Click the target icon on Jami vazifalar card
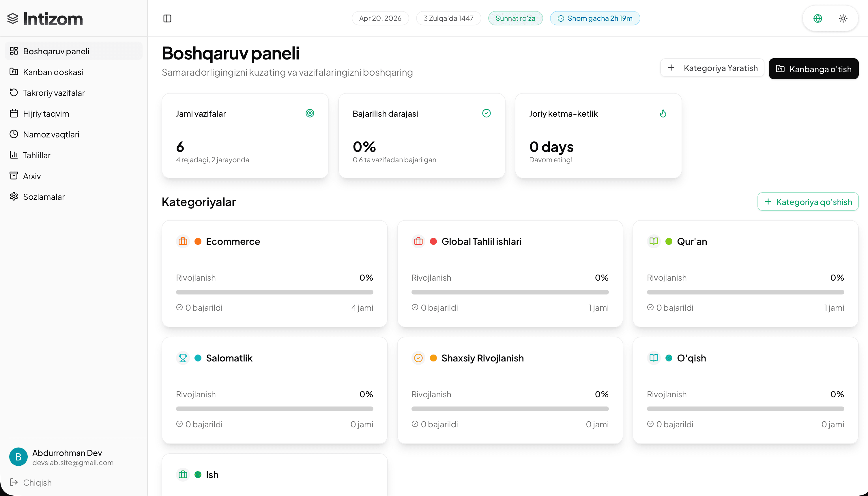This screenshot has height=496, width=868. click(x=310, y=113)
